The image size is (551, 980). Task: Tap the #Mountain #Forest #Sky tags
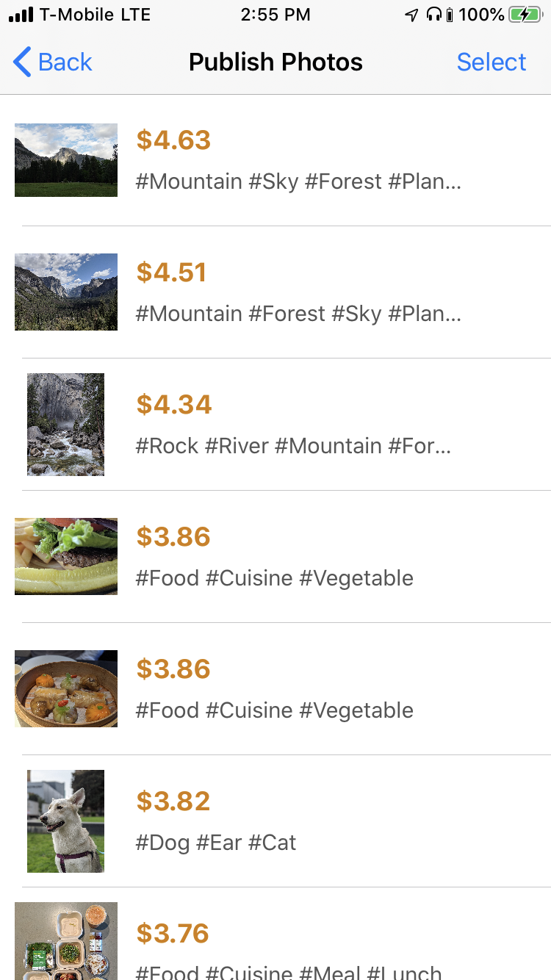(298, 314)
